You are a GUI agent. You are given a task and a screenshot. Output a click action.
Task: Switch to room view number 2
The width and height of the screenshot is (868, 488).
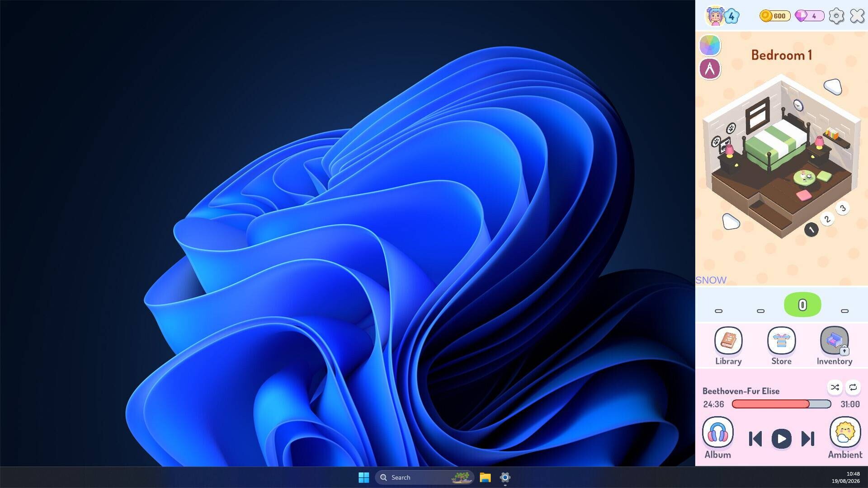(827, 219)
